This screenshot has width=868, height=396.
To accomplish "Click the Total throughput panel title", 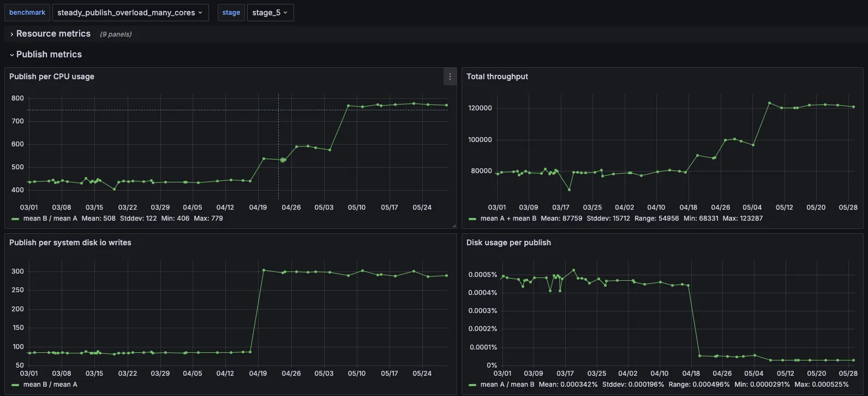I will [x=497, y=76].
